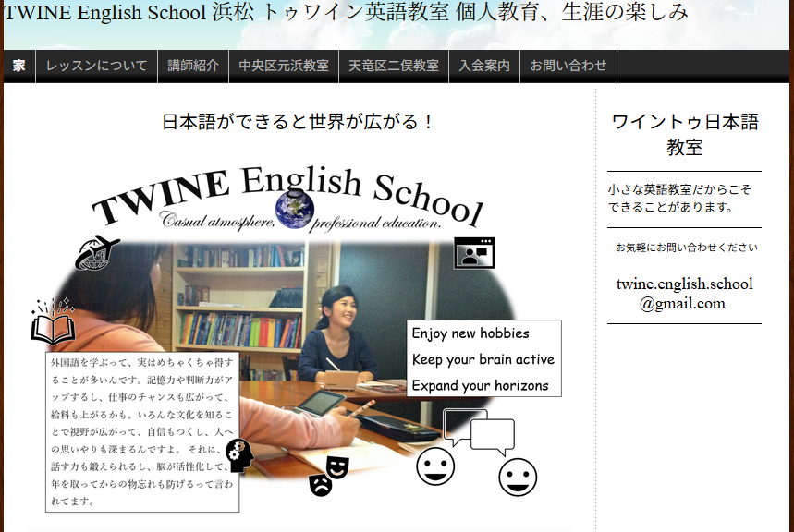Click the airplane and globe travel icon
Viewport: 794px width, 532px height.
pos(97,253)
